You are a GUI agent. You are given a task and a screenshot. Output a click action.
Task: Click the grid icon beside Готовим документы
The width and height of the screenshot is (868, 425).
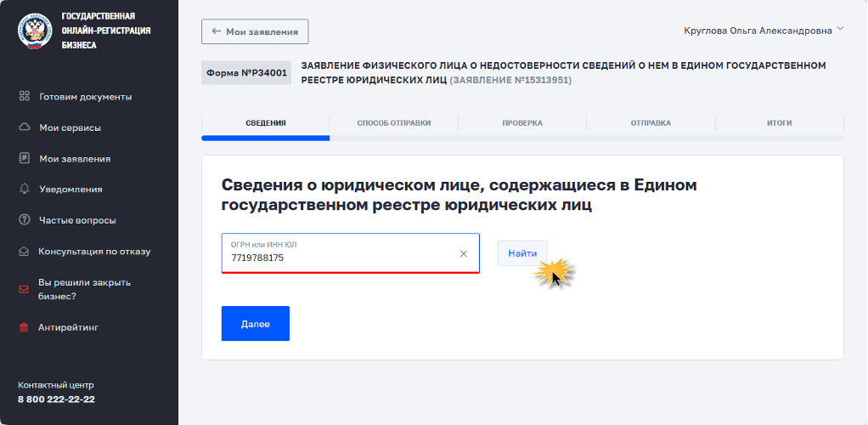[24, 96]
